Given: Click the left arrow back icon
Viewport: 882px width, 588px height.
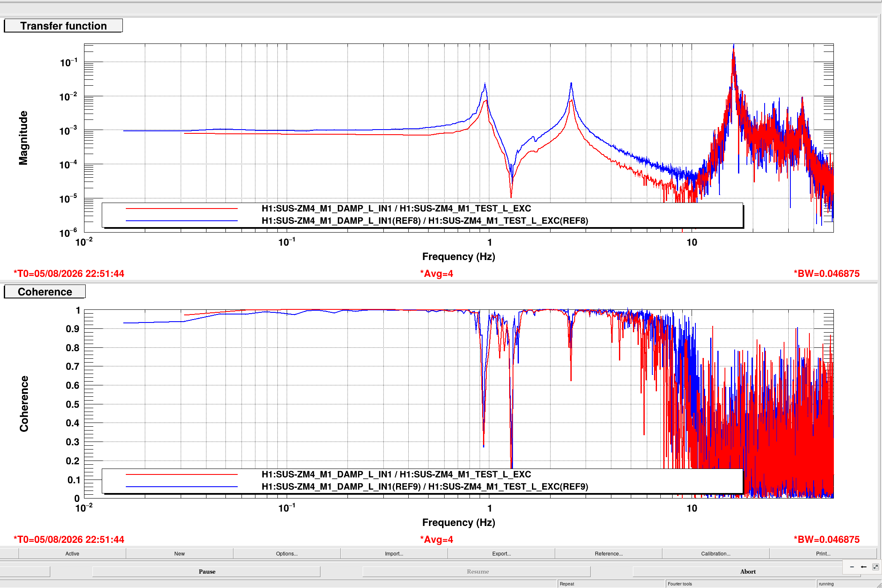Looking at the screenshot, I should click(863, 567).
